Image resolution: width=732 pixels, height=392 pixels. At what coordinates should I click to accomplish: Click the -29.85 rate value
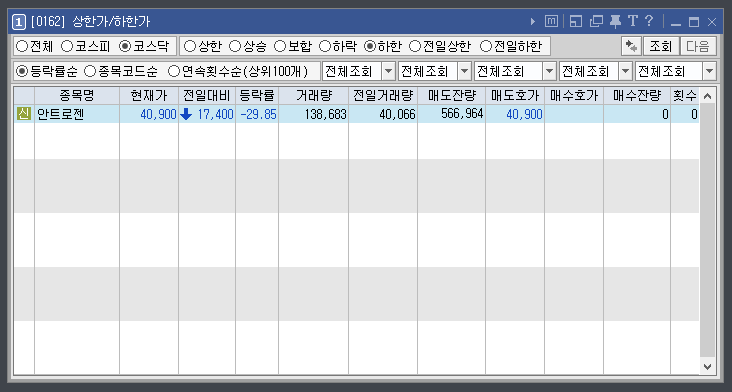click(258, 114)
